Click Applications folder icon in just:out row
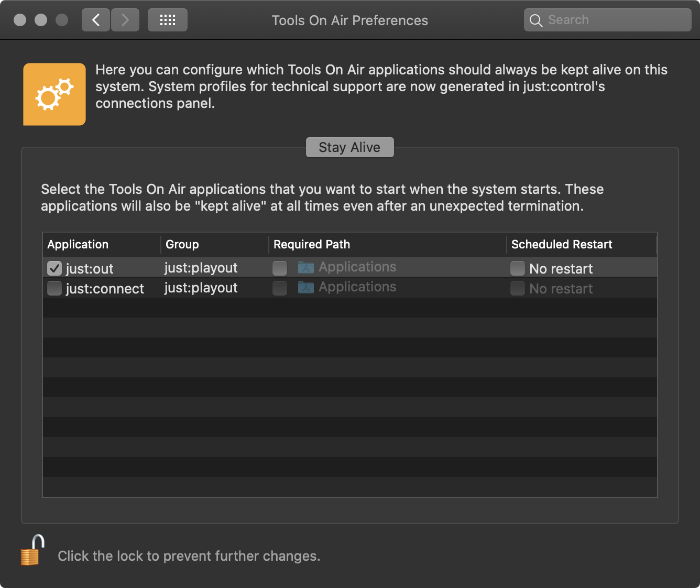This screenshot has width=700, height=588. [306, 267]
